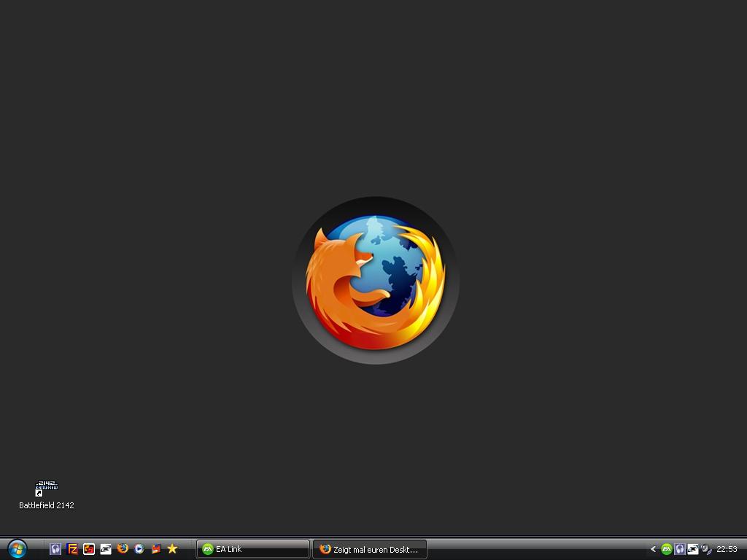This screenshot has height=560, width=747.
Task: Switch to the Zeigt mal euren Deskt… Firefox window
Action: [x=370, y=550]
